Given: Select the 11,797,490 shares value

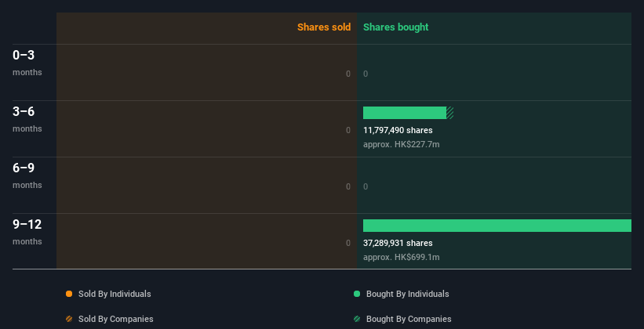Looking at the screenshot, I should click(x=398, y=130).
